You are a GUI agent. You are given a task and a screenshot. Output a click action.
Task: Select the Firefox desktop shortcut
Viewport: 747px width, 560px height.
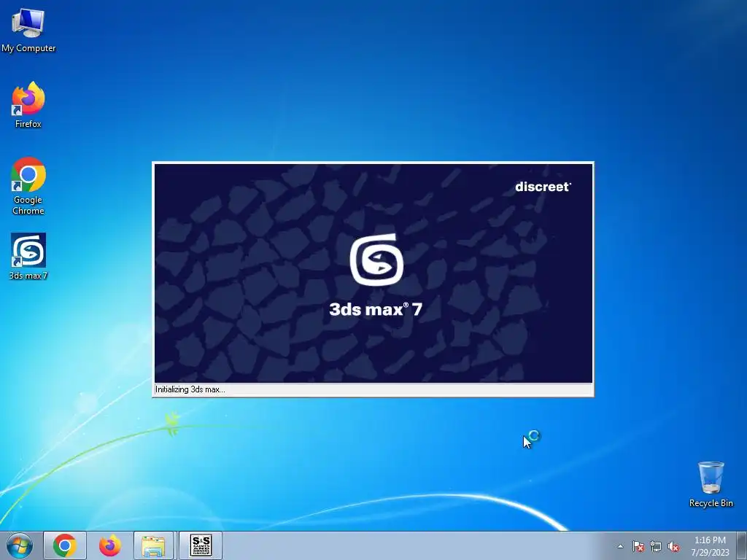tap(28, 105)
